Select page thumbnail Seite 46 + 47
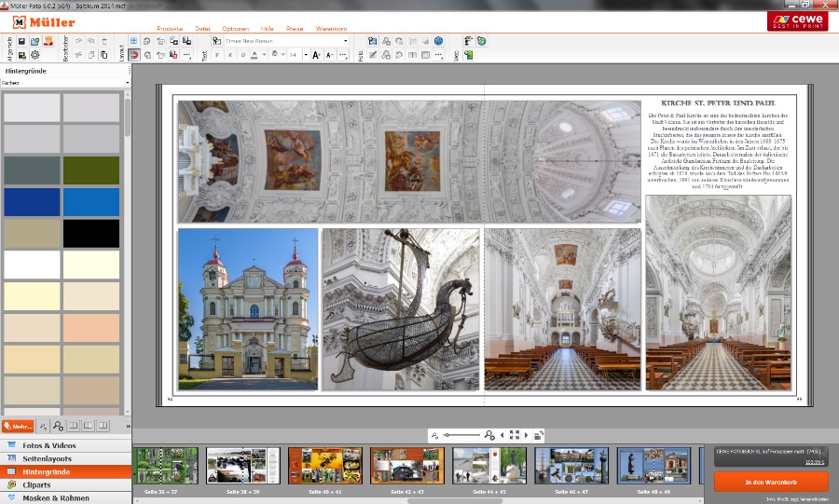839x504 pixels. pos(571,465)
